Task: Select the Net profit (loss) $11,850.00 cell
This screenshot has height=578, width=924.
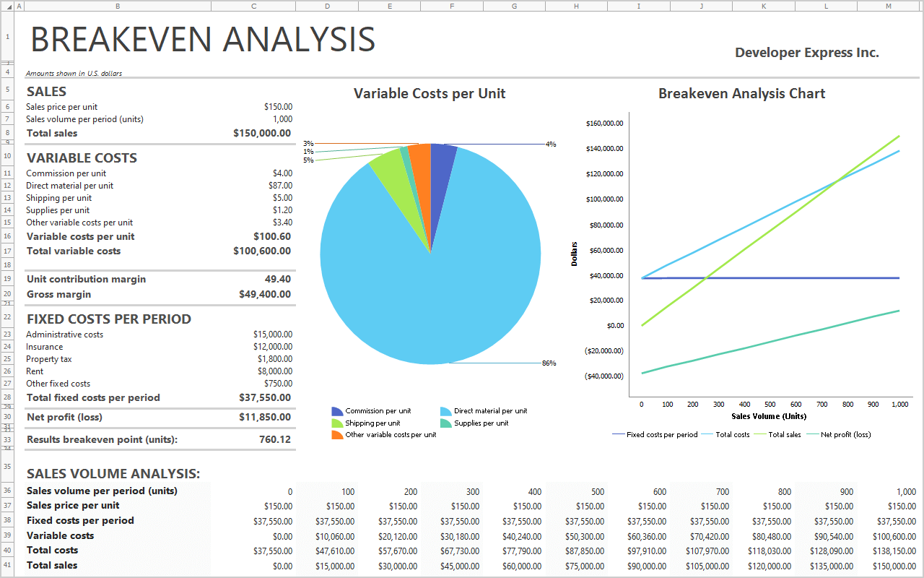Action: (x=265, y=418)
